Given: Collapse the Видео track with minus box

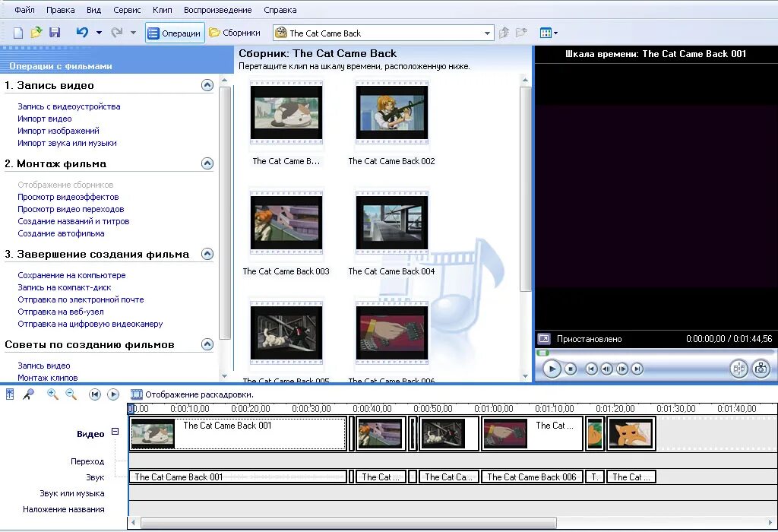Looking at the screenshot, I should 115,431.
